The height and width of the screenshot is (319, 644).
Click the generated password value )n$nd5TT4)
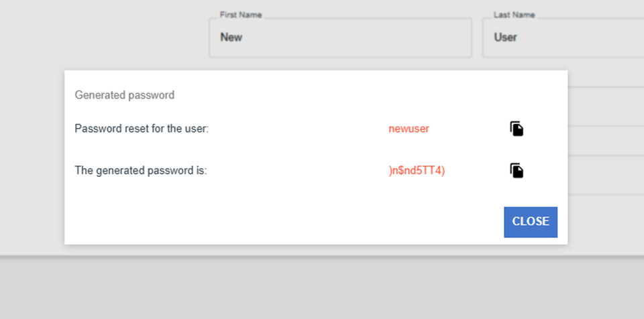coord(417,170)
